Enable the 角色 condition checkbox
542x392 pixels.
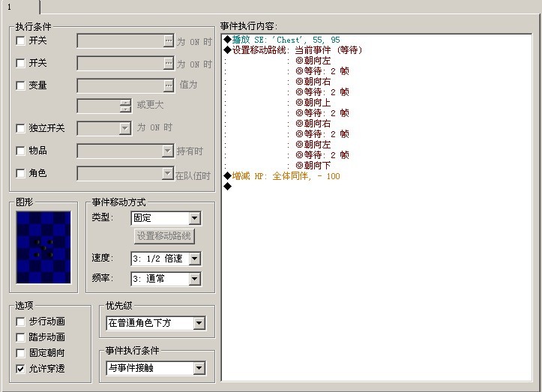coord(20,173)
